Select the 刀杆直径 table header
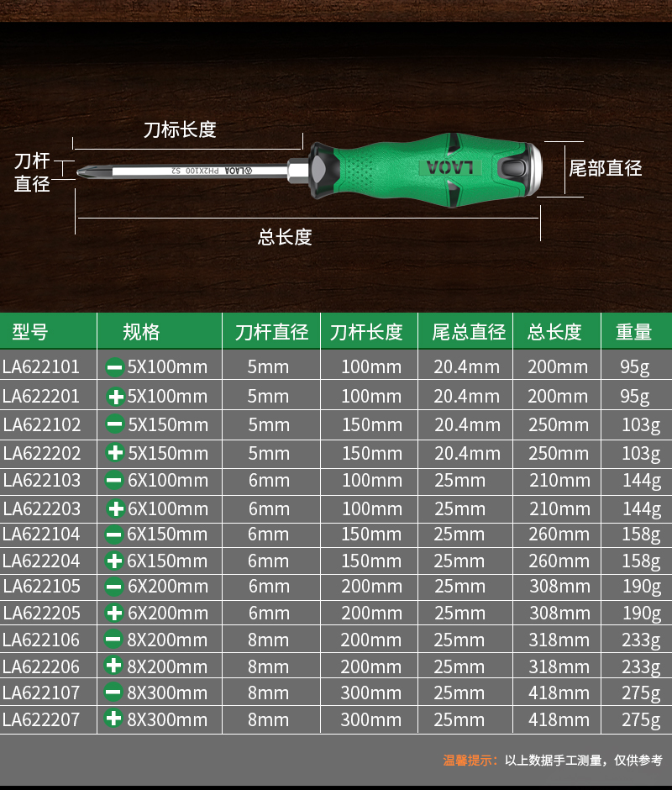The image size is (672, 790). point(271,332)
